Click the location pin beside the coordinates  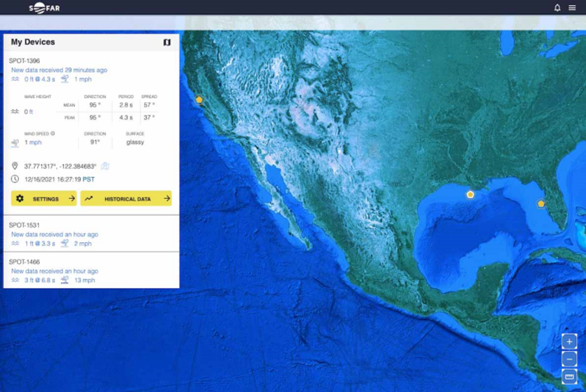point(14,165)
